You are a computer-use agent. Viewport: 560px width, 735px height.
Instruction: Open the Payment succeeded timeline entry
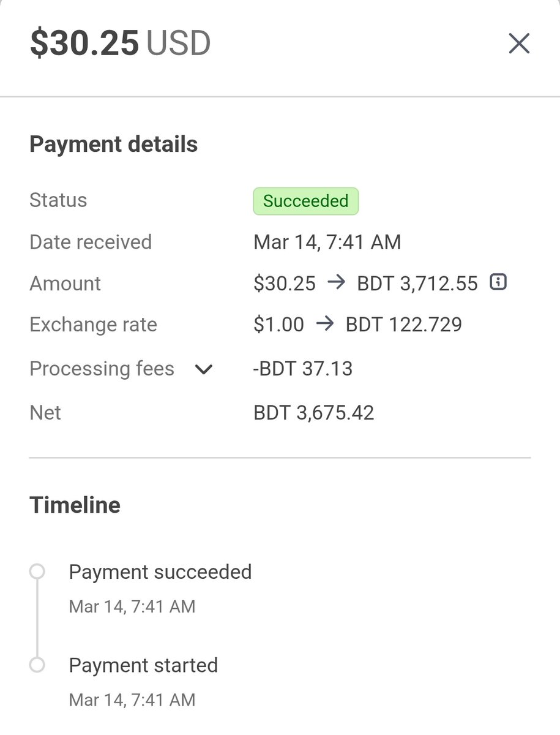[x=160, y=571]
